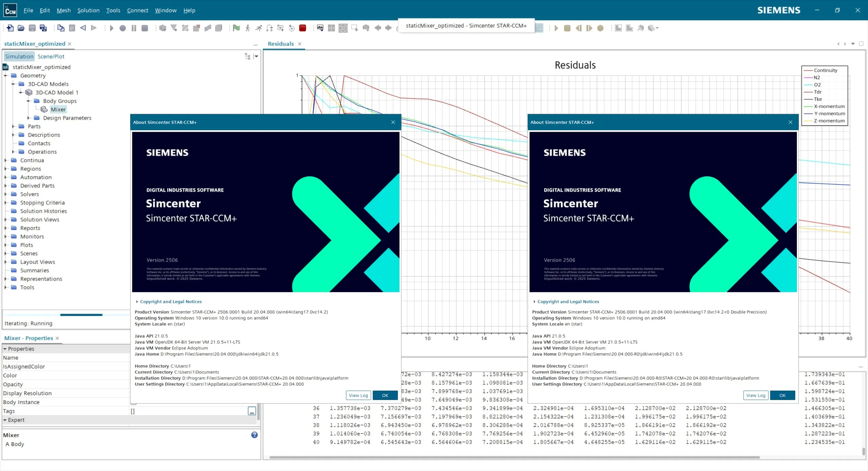The image size is (868, 471).
Task: Click the green flag Initialize Solution icon
Action: pos(237,28)
